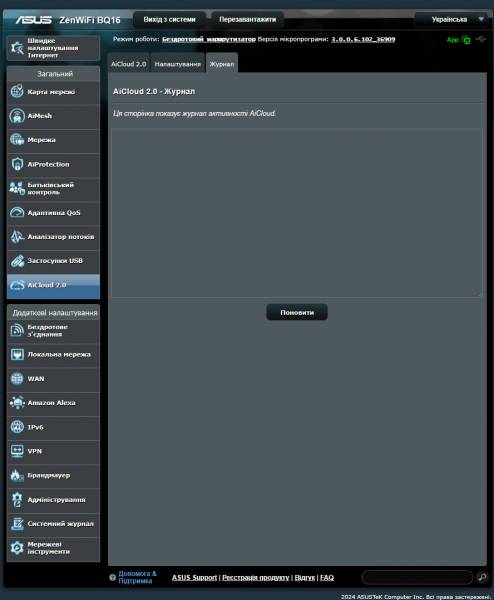Click the help question mark icon
Viewport: 494px width, 600px height.
(112, 577)
